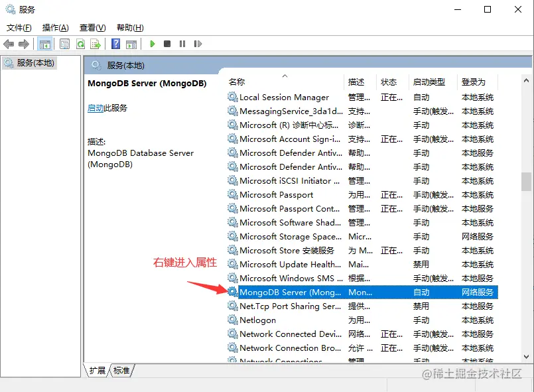This screenshot has height=392, width=534.
Task: Click 正在... status of Local Session Manager
Action: coord(391,98)
